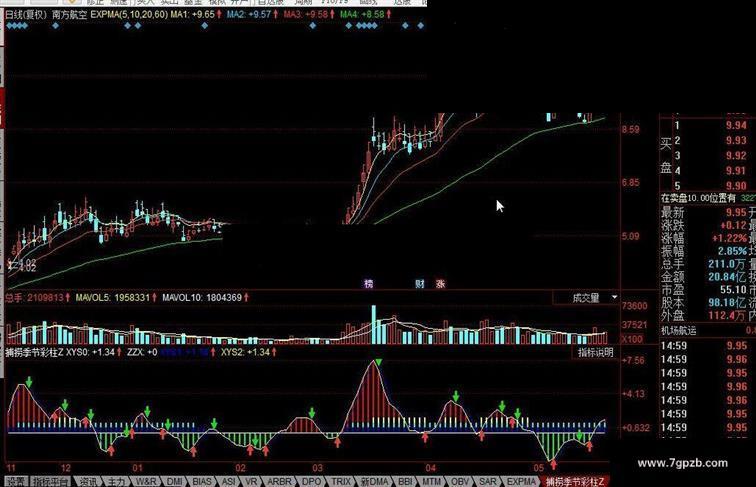Select the DPO indicator tab
Screen dimensions: 756x487
click(x=311, y=481)
